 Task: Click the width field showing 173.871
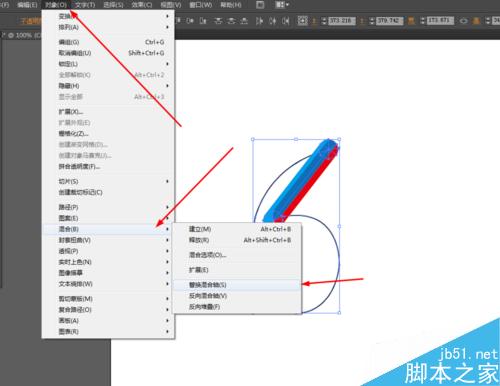440,21
